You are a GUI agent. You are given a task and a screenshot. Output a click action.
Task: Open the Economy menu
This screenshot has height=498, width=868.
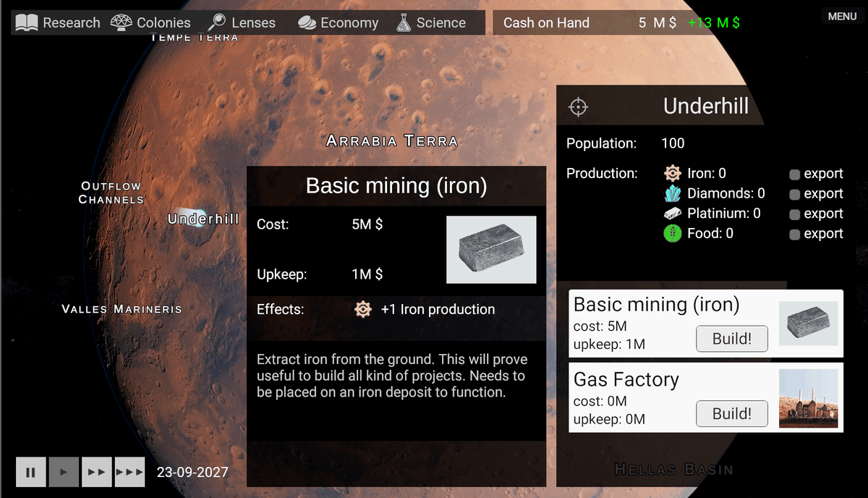point(338,22)
